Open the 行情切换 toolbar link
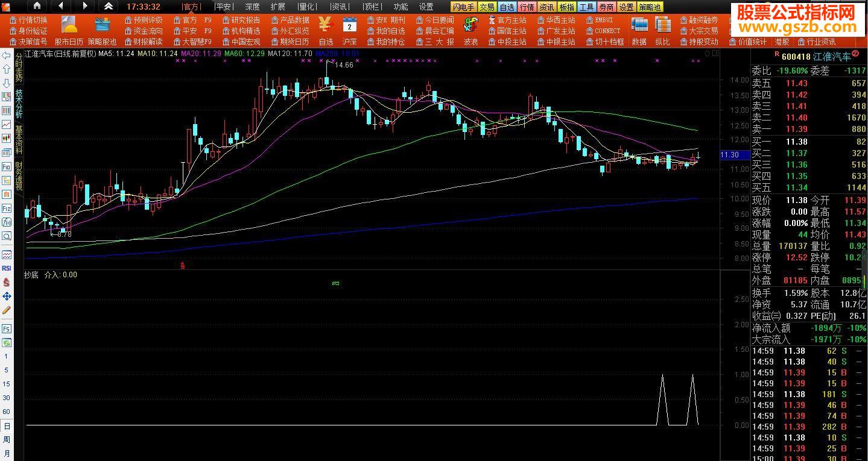868x461 pixels. tap(28, 20)
